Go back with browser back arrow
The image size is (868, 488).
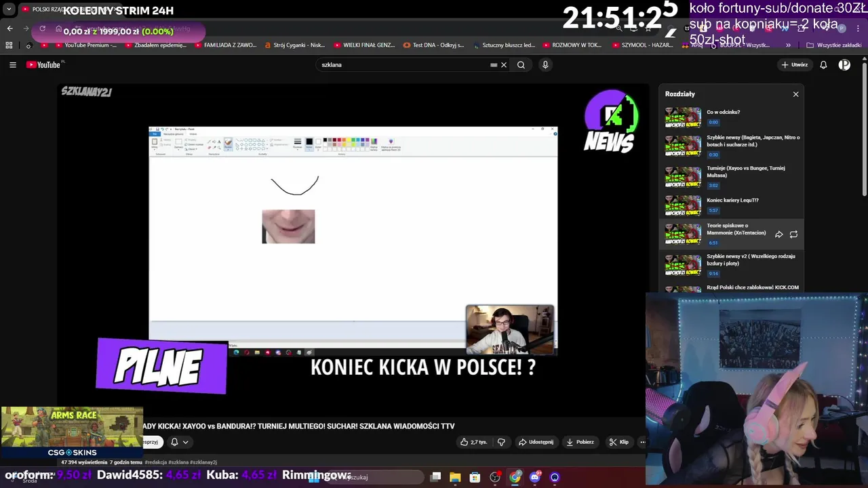point(9,28)
